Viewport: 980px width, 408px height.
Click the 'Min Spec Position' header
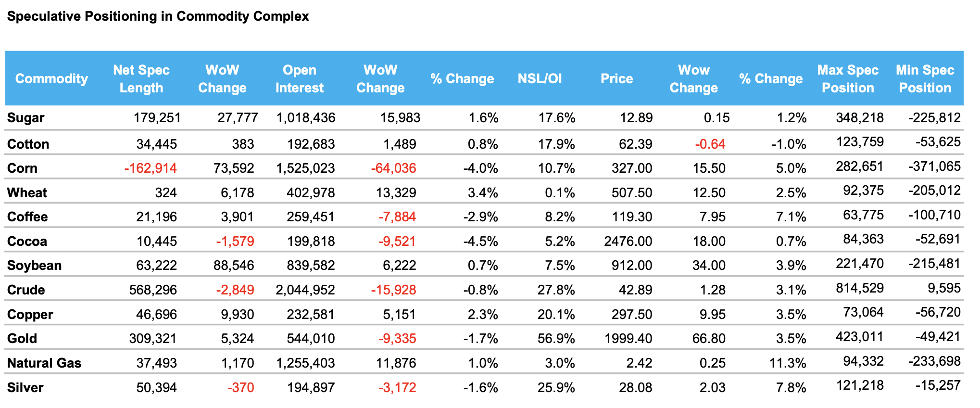point(925,79)
